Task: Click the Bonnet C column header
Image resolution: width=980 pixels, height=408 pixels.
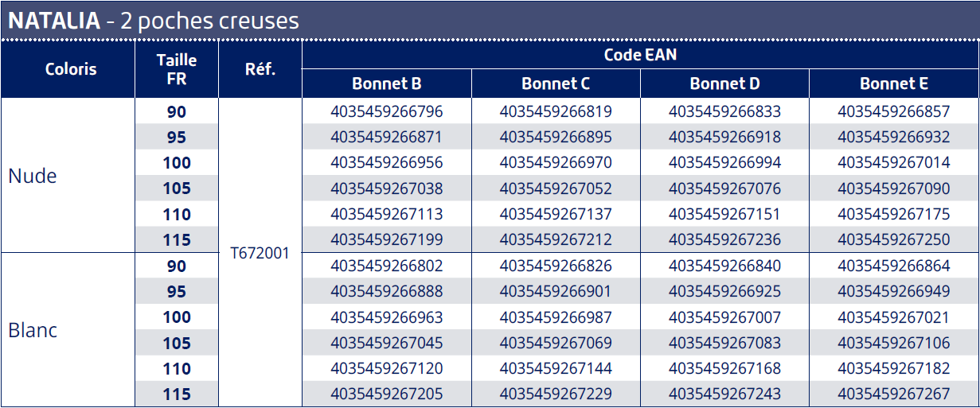Action: (x=556, y=84)
